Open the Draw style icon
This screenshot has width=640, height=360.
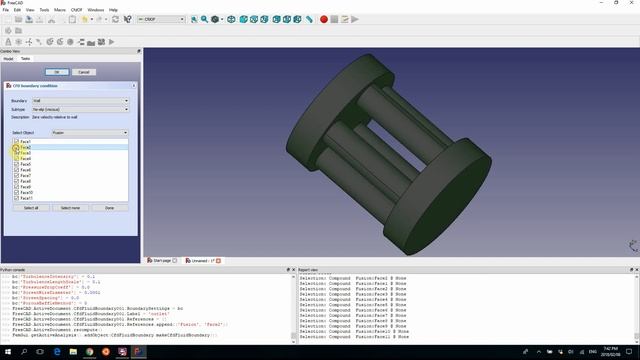coord(215,19)
